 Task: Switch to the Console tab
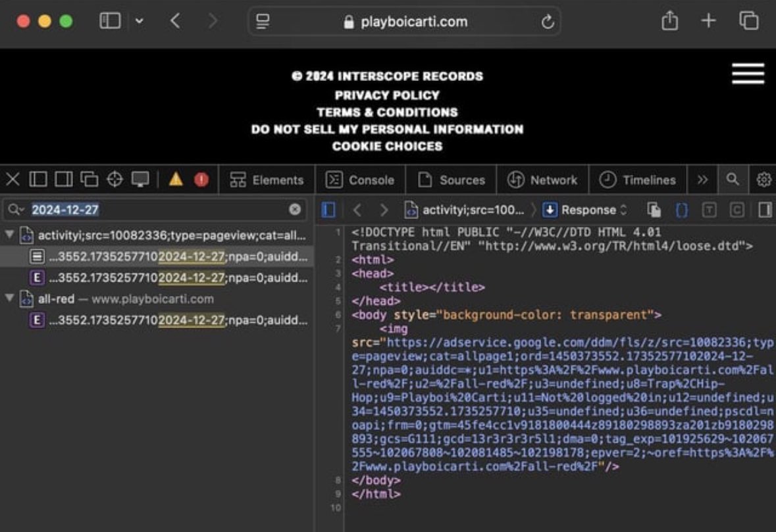[360, 180]
